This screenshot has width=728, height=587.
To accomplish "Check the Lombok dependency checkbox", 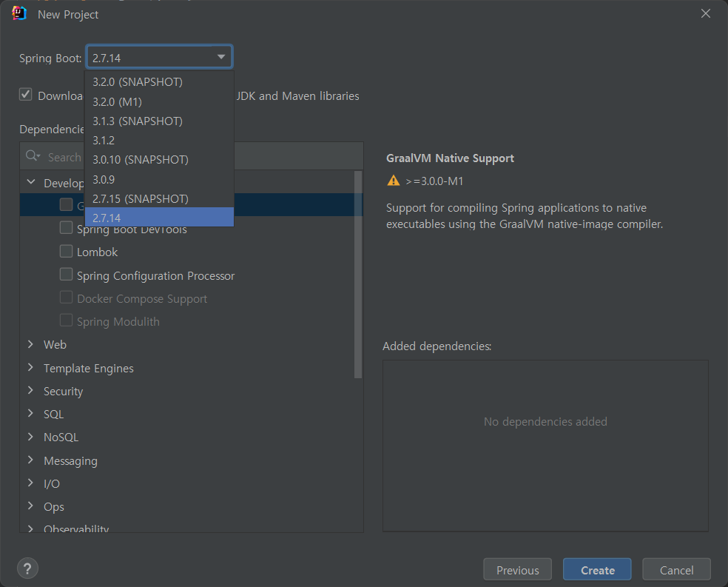I will 67,251.
